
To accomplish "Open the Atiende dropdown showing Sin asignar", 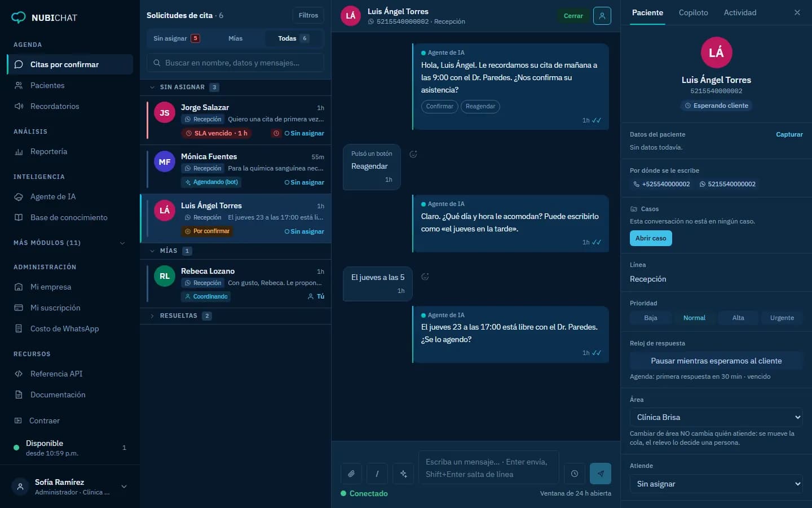I will 716,484.
